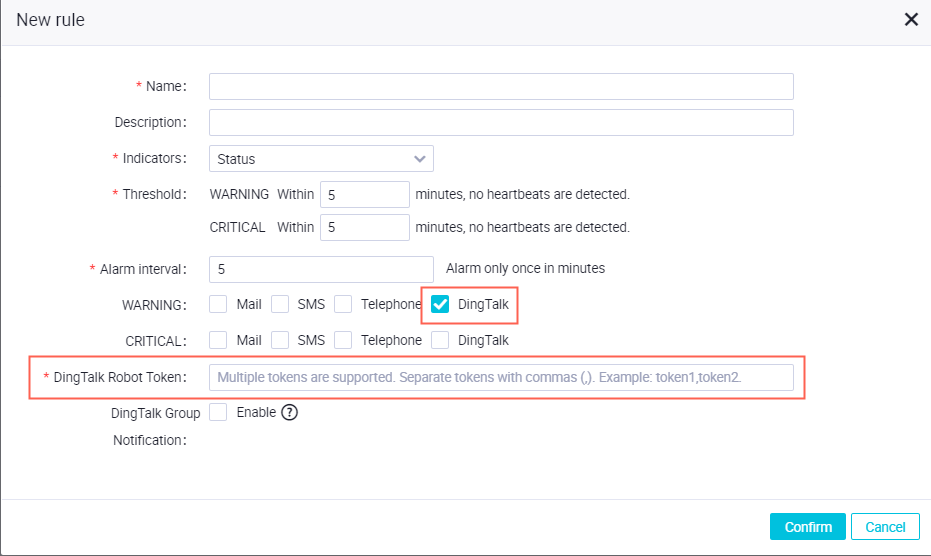Enable Mail for CRITICAL alerts

(x=218, y=340)
